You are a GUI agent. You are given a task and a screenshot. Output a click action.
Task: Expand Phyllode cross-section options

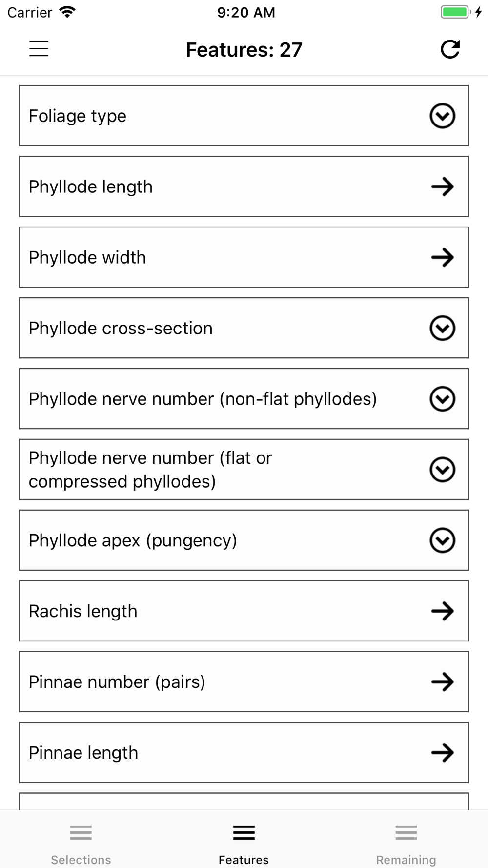coord(443,328)
